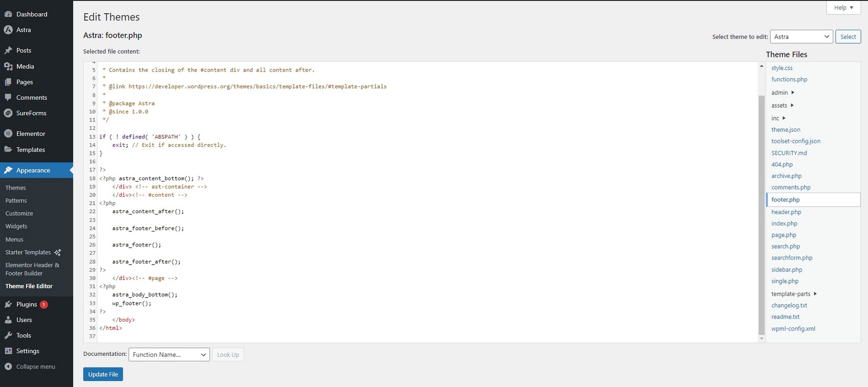Click the Astra logo icon in sidebar

(x=8, y=30)
